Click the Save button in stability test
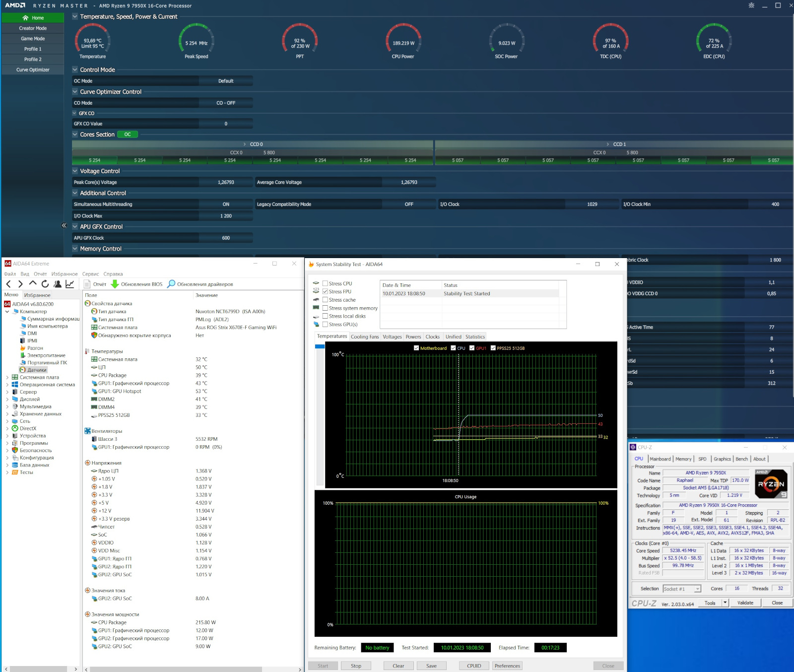Viewport: 794px width, 672px height. point(431,666)
